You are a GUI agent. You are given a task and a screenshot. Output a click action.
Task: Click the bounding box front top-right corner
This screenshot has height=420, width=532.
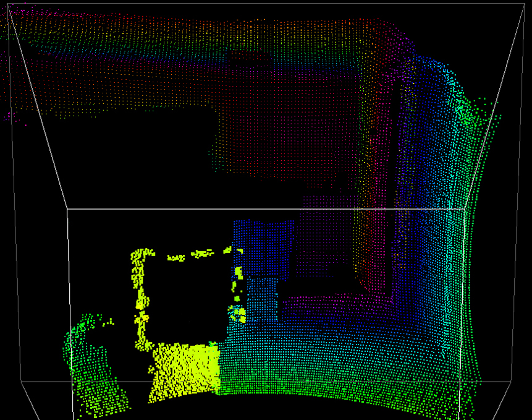point(465,209)
